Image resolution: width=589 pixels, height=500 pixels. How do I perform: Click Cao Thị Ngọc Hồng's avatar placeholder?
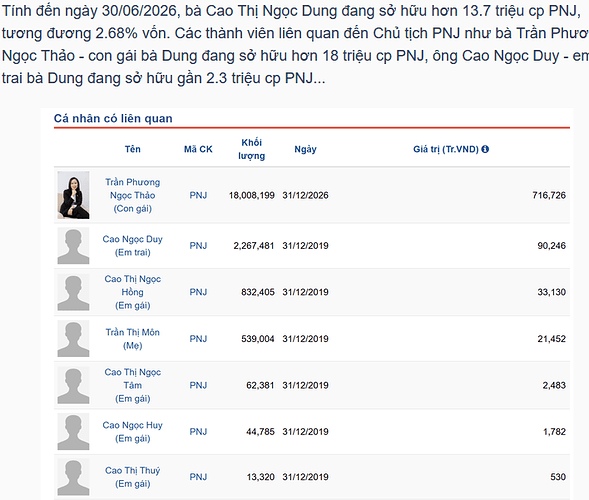[x=73, y=292]
